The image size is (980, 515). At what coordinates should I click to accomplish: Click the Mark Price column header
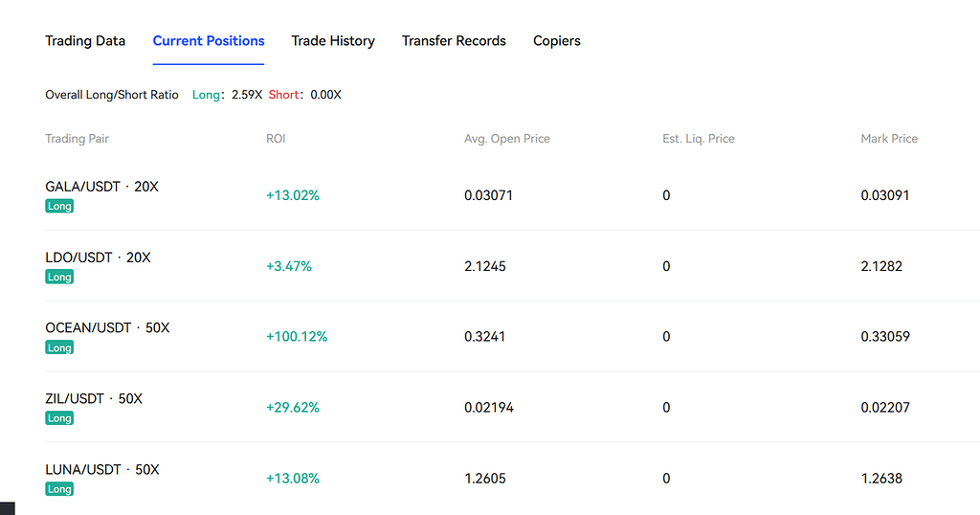(x=889, y=139)
